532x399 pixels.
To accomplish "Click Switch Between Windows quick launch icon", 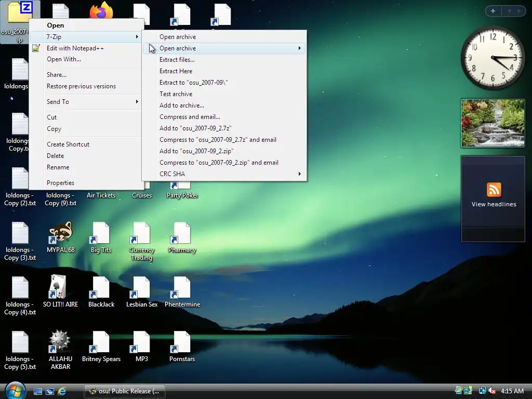I will [50, 391].
